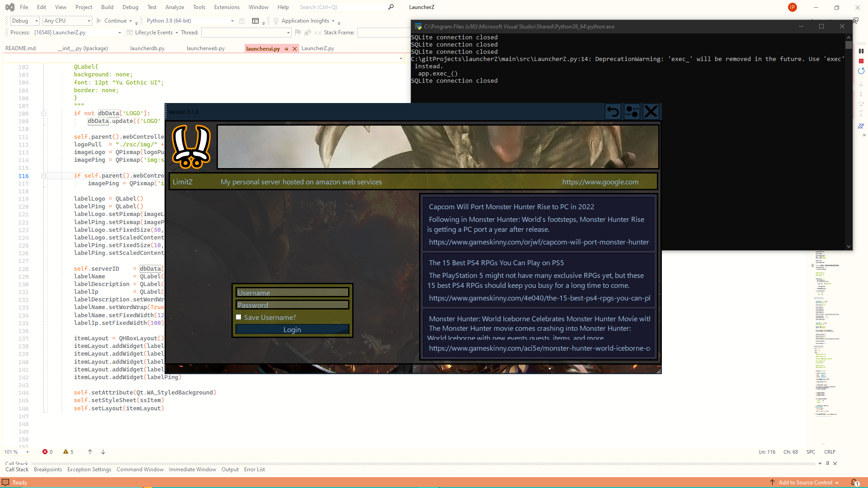This screenshot has height=488, width=868.
Task: Close the launcherui.py tab with its X
Action: tap(295, 49)
